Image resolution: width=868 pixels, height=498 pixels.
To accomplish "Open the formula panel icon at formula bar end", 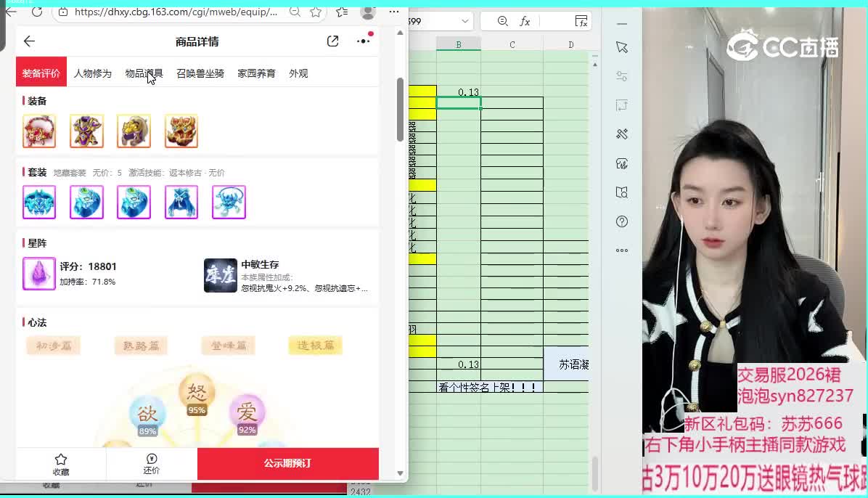I will click(581, 21).
